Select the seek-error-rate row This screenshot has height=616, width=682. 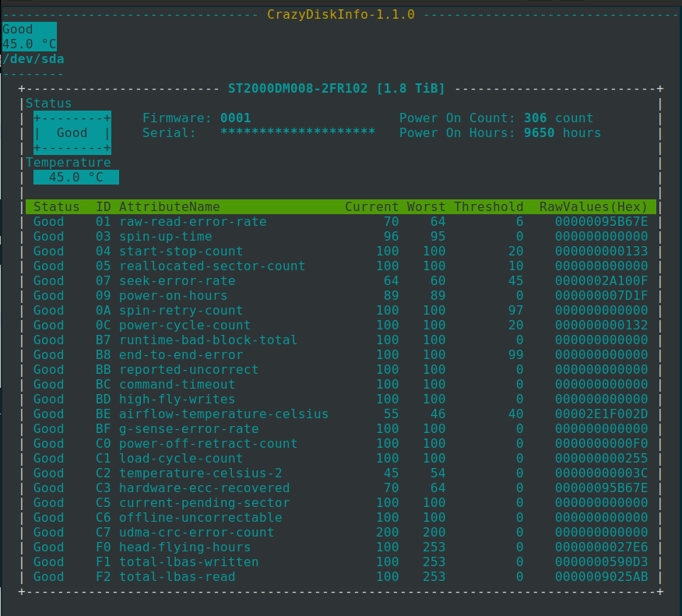pyautogui.click(x=340, y=280)
